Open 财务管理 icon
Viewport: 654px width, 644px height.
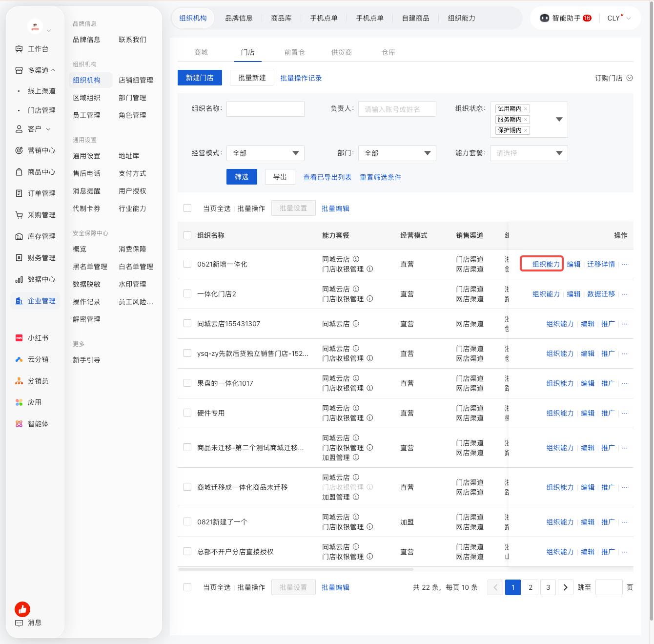19,258
